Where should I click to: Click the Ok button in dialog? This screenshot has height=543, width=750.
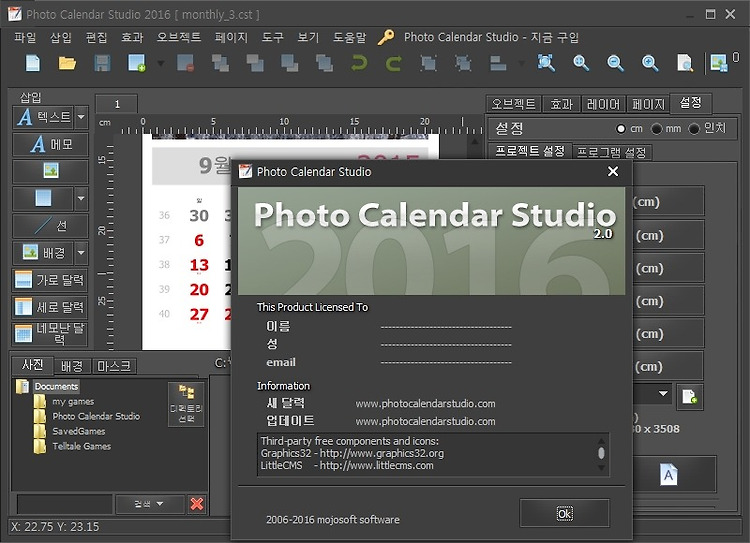tap(564, 513)
